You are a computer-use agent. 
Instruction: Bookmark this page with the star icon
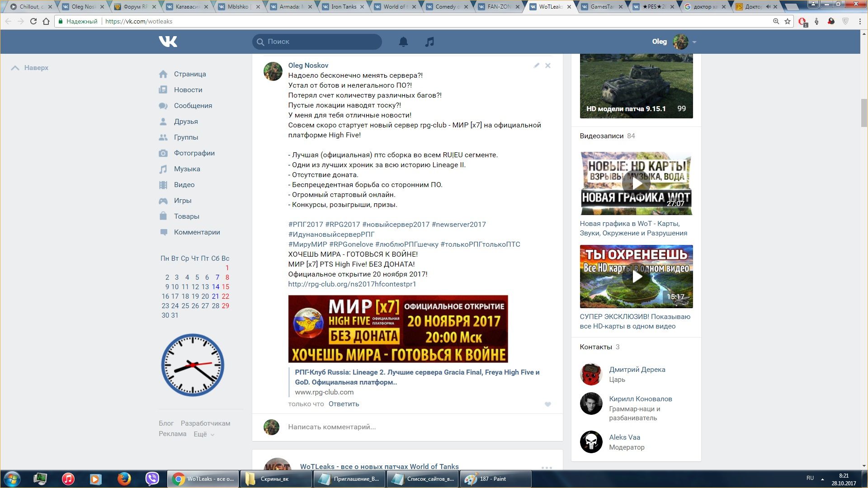[x=788, y=21]
